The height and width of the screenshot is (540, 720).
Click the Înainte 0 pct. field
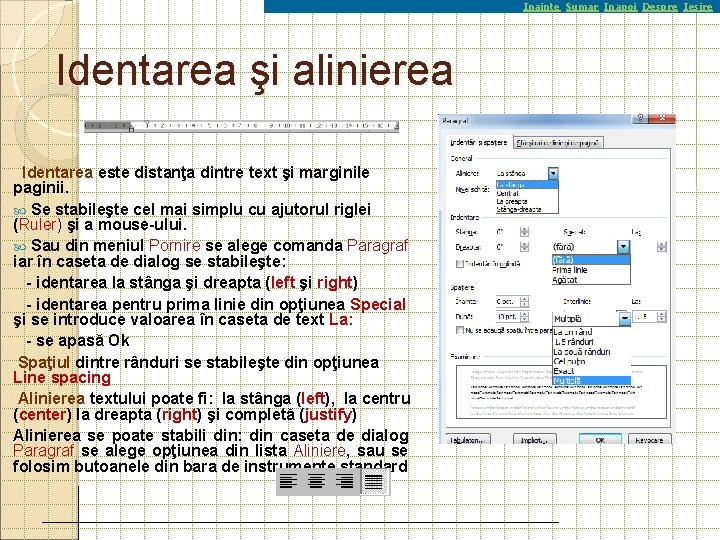point(508,302)
